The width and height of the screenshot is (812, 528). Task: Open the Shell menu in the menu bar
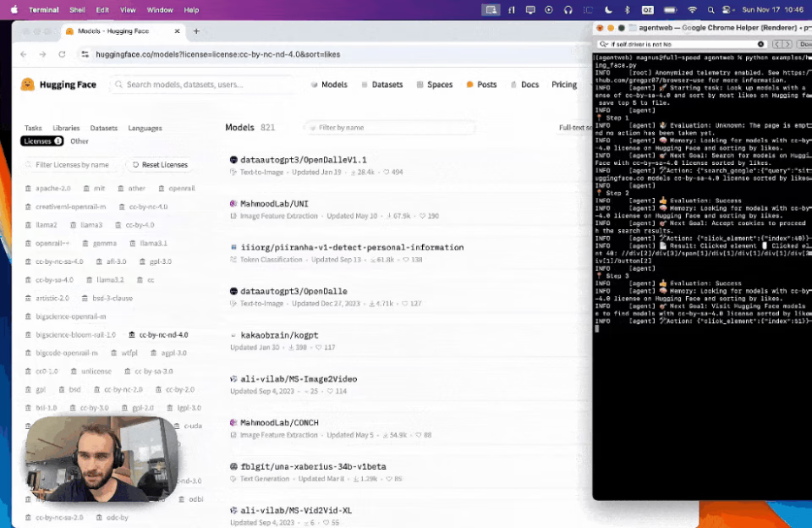(x=76, y=9)
